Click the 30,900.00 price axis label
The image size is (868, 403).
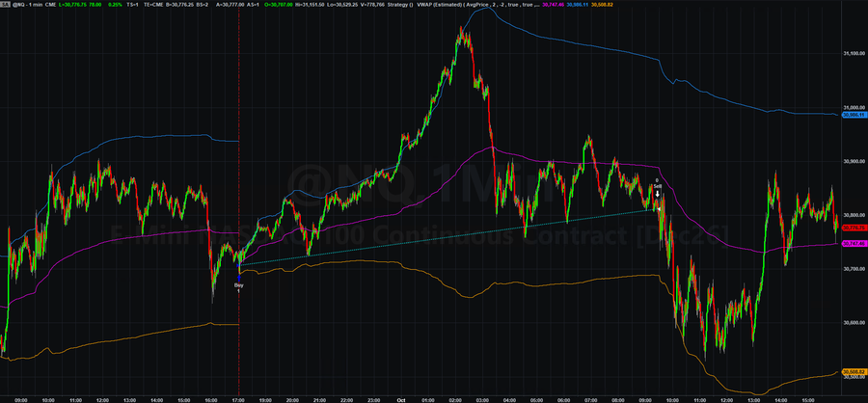click(854, 162)
